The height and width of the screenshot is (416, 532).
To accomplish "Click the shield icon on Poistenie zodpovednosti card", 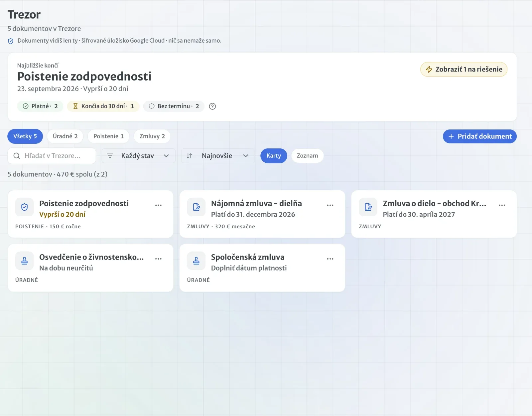I will (x=25, y=207).
